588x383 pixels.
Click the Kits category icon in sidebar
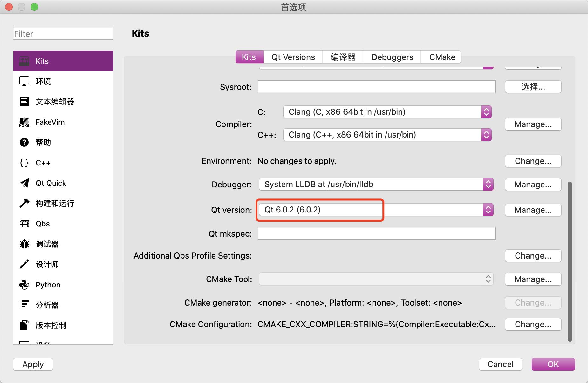coord(24,61)
